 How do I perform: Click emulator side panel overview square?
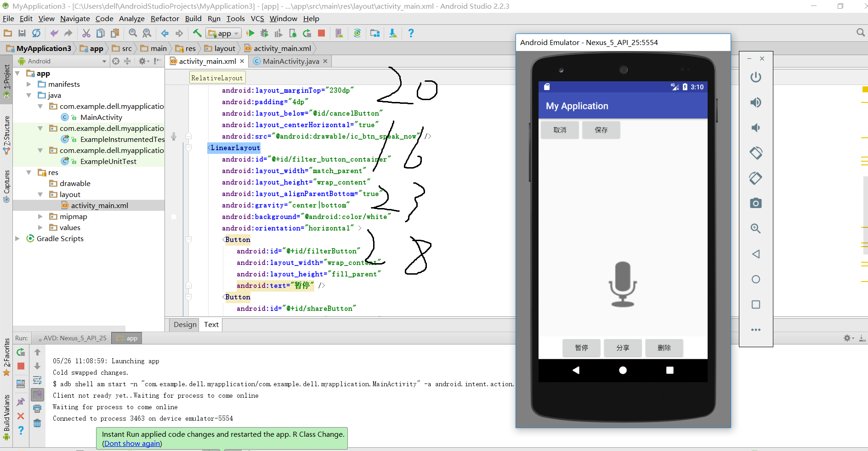pyautogui.click(x=756, y=304)
